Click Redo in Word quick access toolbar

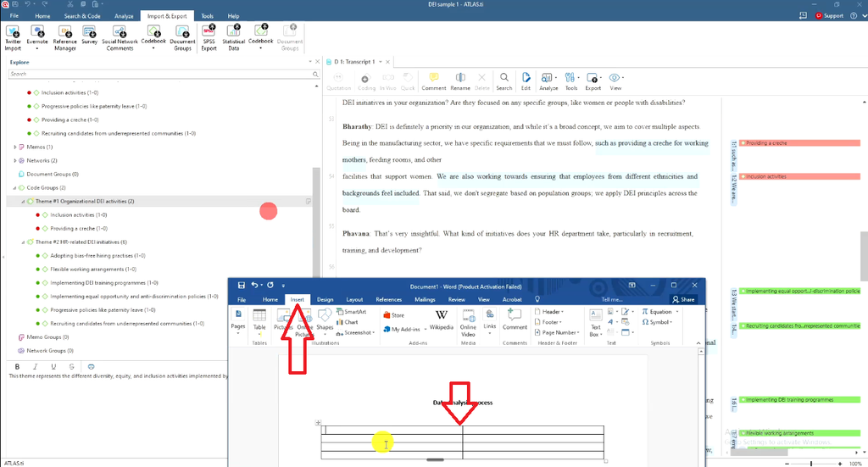click(x=270, y=285)
